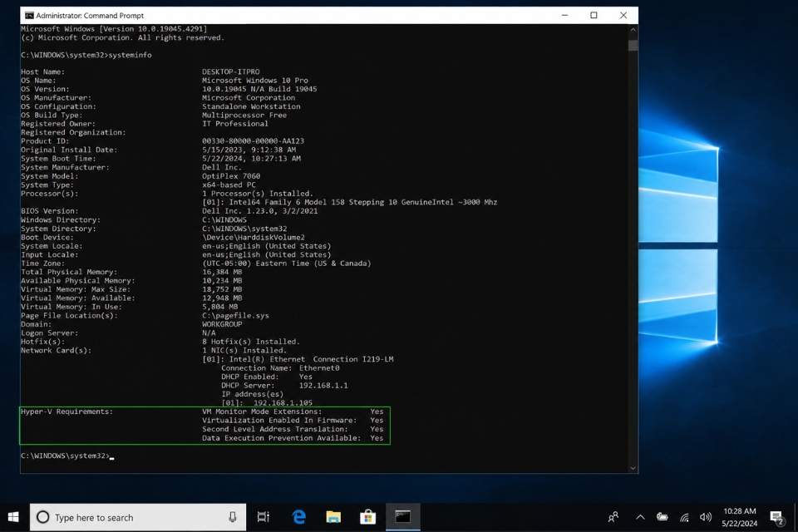The height and width of the screenshot is (532, 798).
Task: Click the vertical scrollbar thumb
Action: pos(633,45)
